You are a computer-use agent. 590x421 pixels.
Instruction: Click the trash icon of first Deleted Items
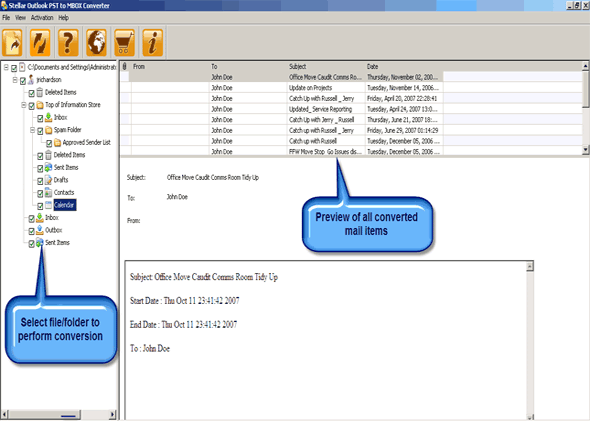[x=40, y=93]
